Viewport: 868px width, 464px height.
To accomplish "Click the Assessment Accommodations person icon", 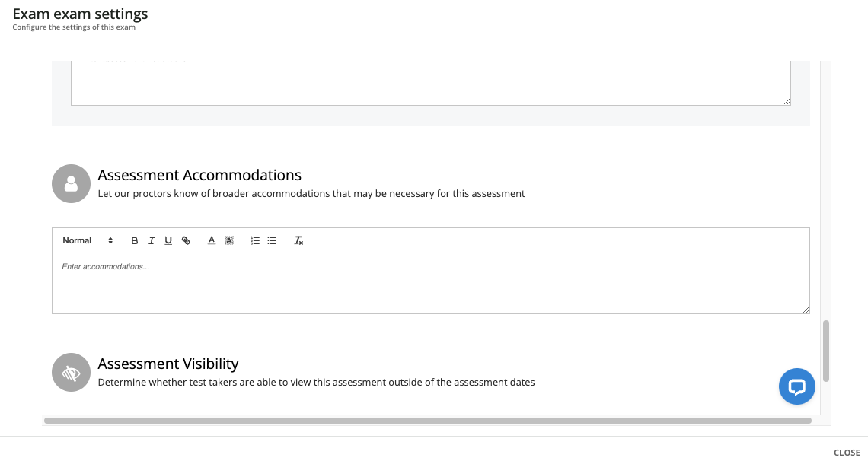I will 71,183.
